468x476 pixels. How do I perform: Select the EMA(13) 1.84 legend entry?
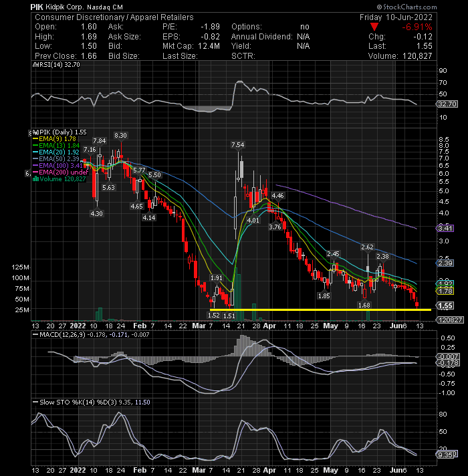56,146
